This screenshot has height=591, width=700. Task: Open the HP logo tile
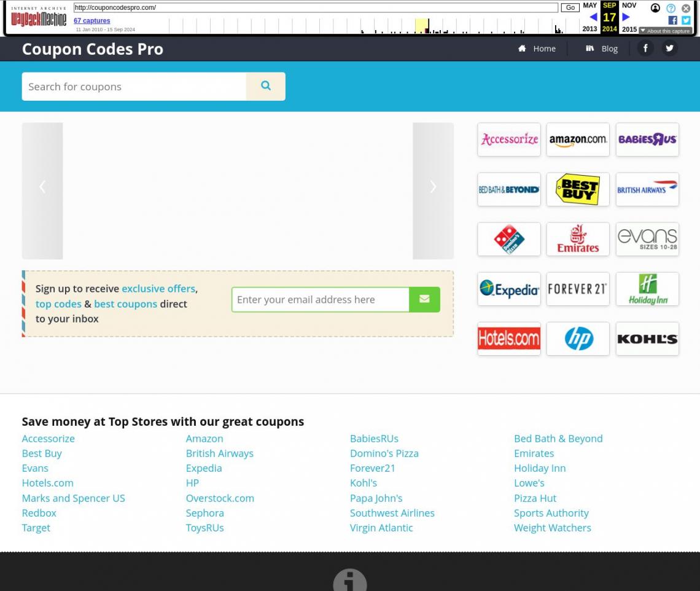578,339
